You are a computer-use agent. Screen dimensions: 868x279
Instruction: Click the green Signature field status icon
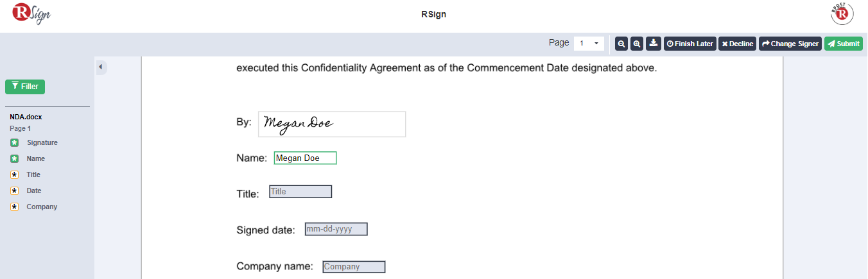pos(15,142)
